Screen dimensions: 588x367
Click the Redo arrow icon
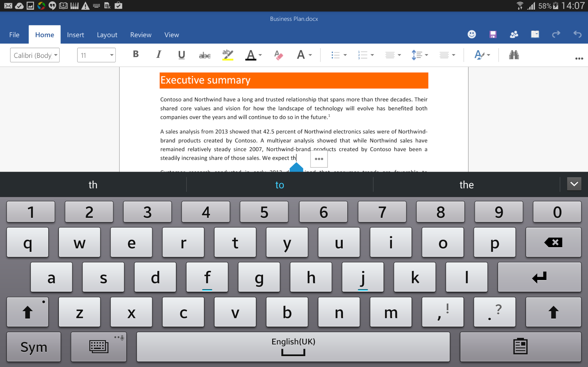click(x=556, y=35)
